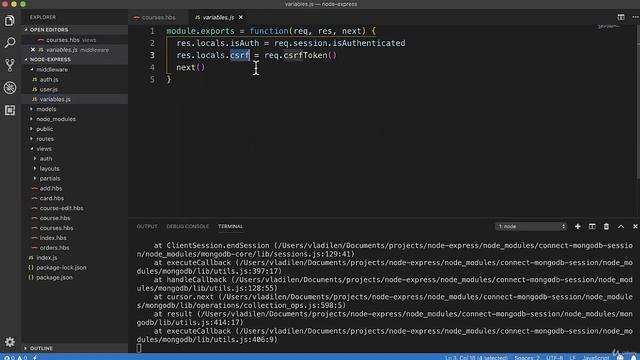Open course-edit.hbs file
Screen dimensions: 640x360
[61, 208]
